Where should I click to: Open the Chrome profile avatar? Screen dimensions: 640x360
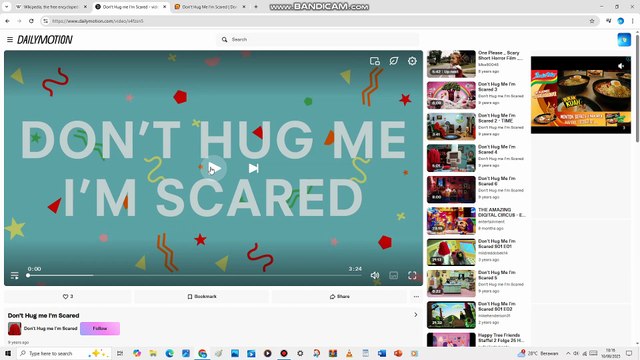621,21
